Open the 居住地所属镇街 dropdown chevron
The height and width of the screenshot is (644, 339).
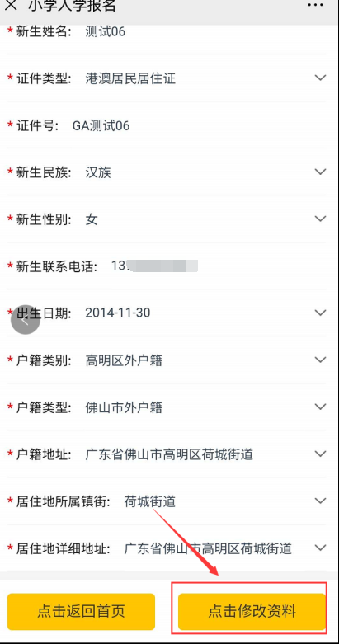[x=320, y=501]
